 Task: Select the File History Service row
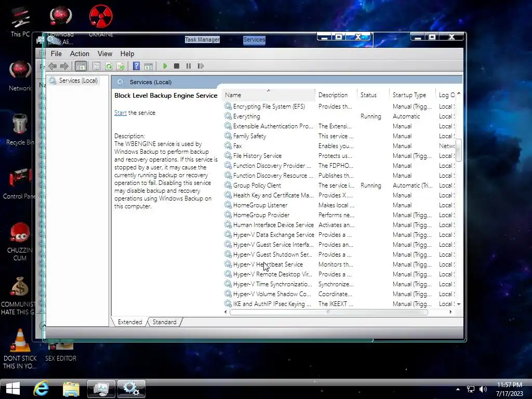(339, 156)
